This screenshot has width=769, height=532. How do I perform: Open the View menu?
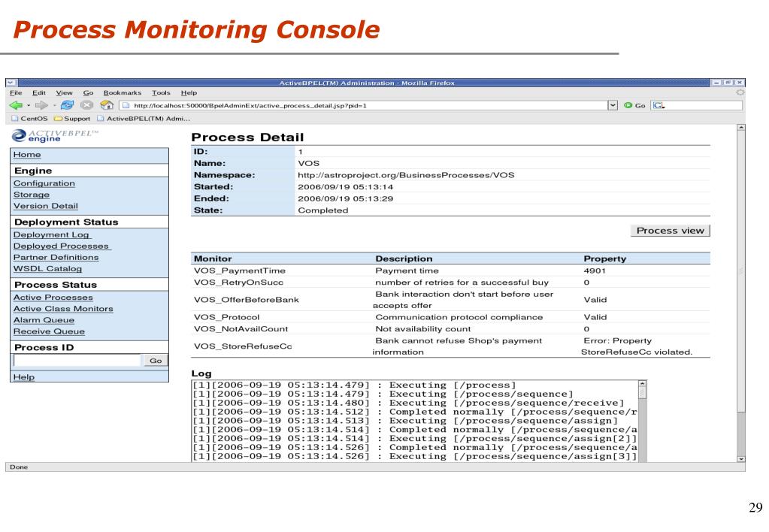pyautogui.click(x=64, y=92)
